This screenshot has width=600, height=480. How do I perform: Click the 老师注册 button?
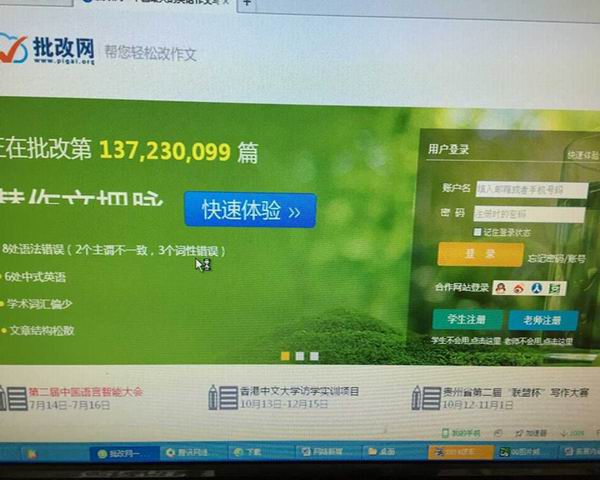[x=543, y=320]
